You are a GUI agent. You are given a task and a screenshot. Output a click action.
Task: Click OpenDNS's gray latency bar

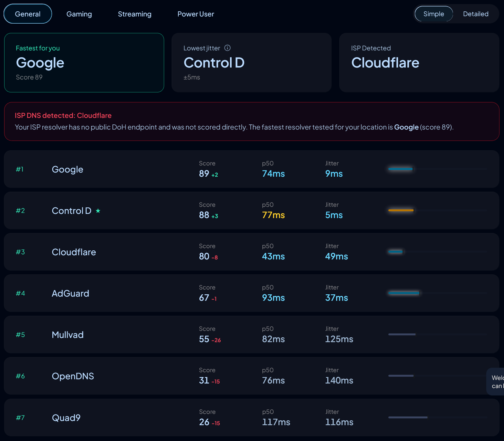tap(401, 376)
